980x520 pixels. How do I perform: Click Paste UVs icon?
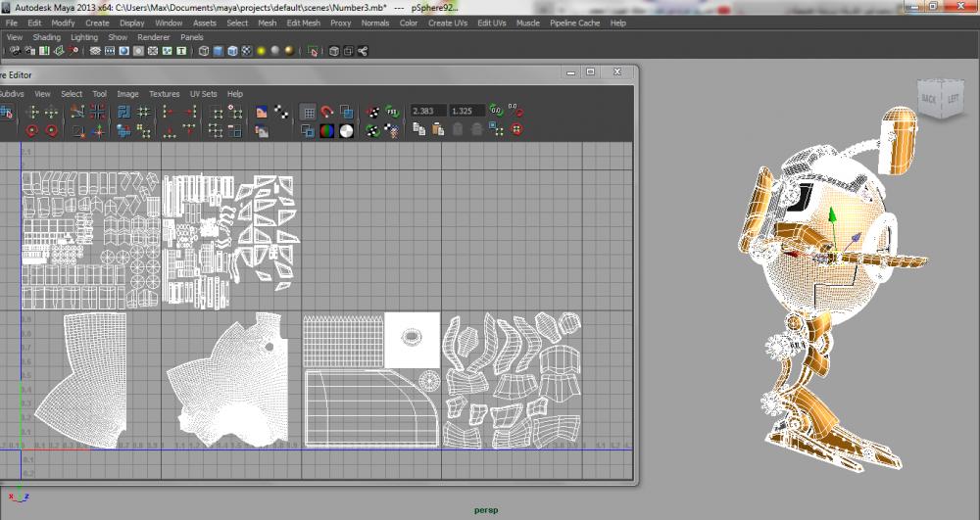coord(438,130)
